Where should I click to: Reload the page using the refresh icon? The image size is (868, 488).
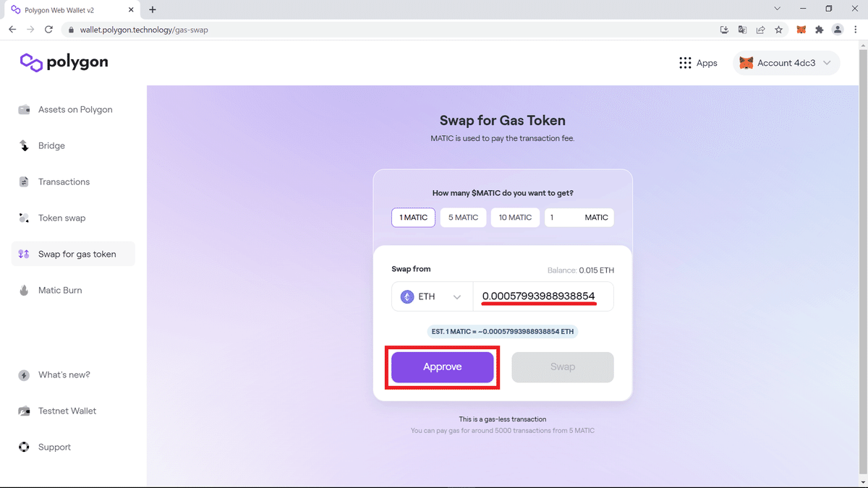pos(48,30)
